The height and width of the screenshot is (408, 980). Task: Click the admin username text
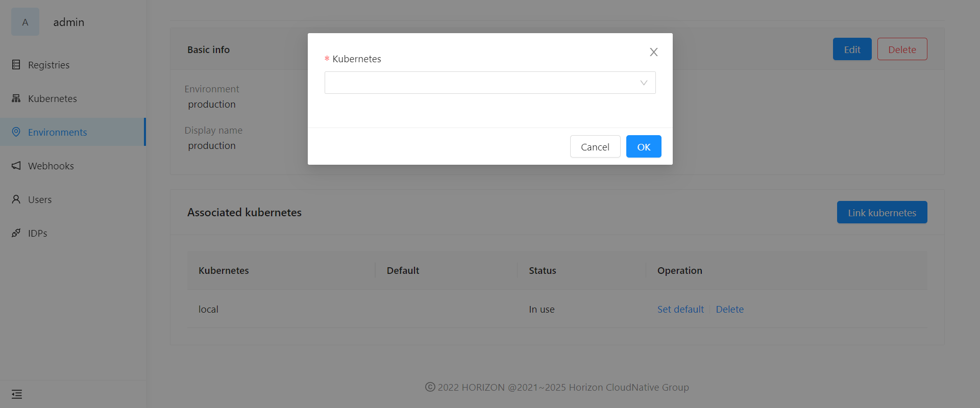click(x=68, y=22)
